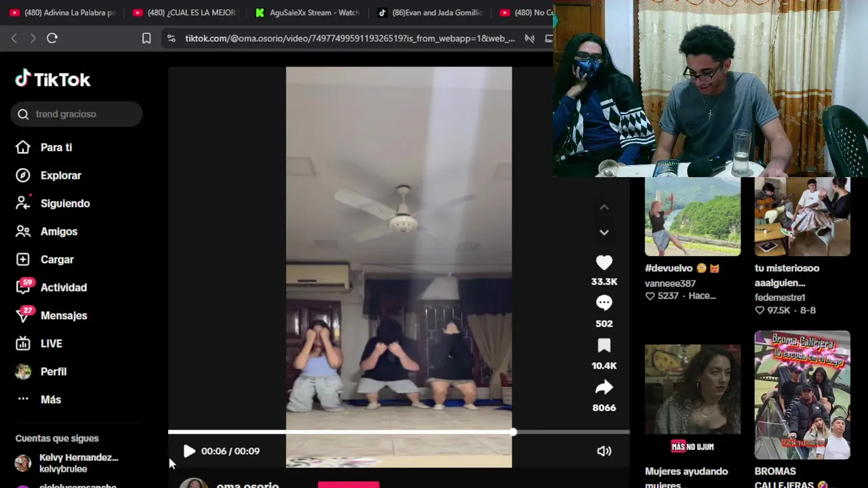Click the search magnifier icon

click(x=23, y=114)
